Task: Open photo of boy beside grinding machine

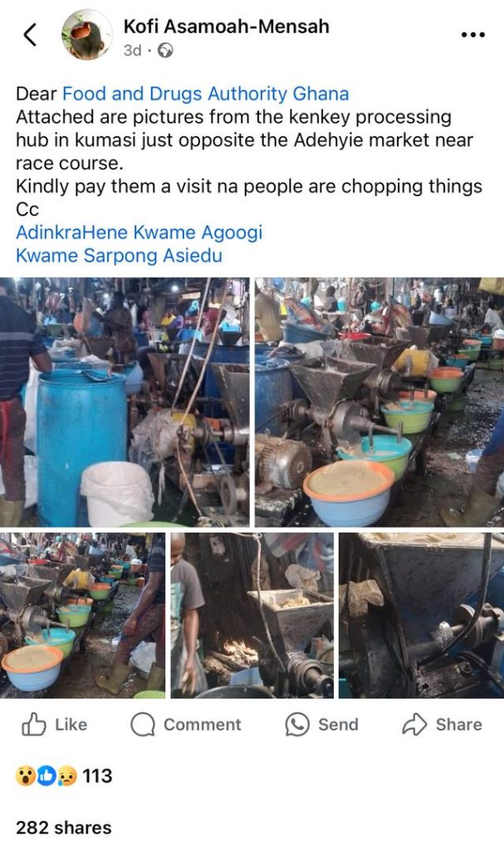Action: click(252, 616)
